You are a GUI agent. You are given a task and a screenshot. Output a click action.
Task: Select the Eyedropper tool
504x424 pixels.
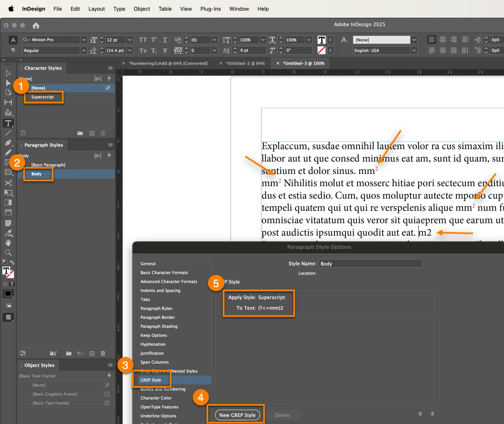[8, 233]
